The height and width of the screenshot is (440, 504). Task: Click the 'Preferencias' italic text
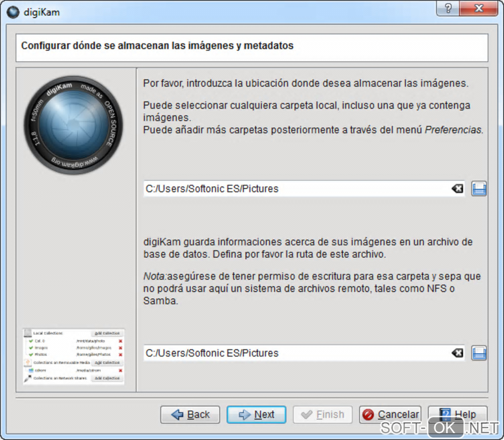[x=453, y=130]
